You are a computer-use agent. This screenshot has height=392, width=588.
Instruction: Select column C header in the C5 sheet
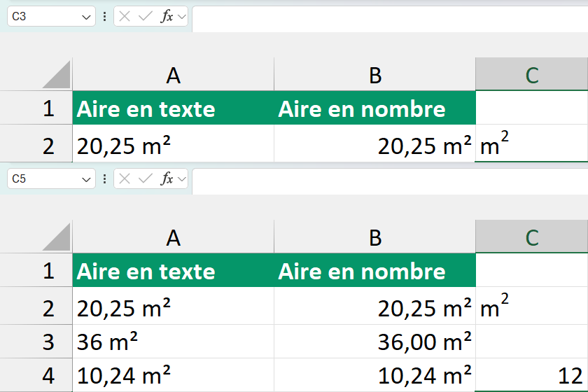(x=532, y=237)
